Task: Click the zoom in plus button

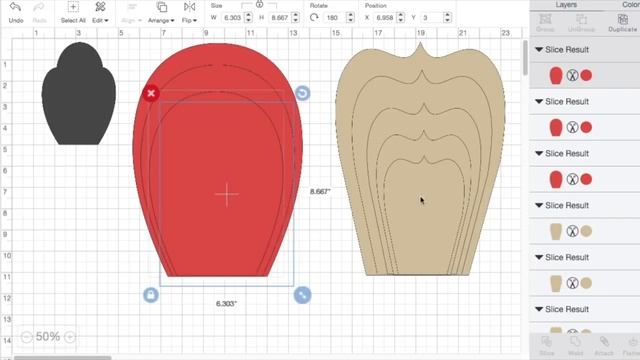Action: pyautogui.click(x=70, y=337)
